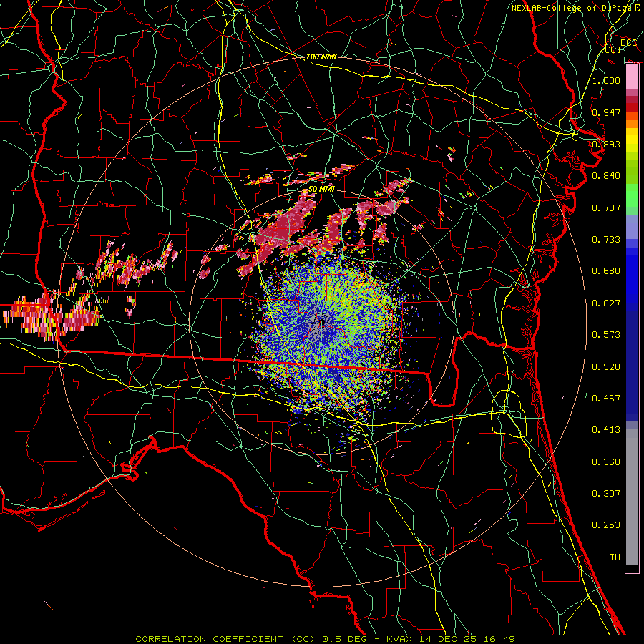Click the 50 NMI range ring label
The width and height of the screenshot is (644, 644).
321,190
